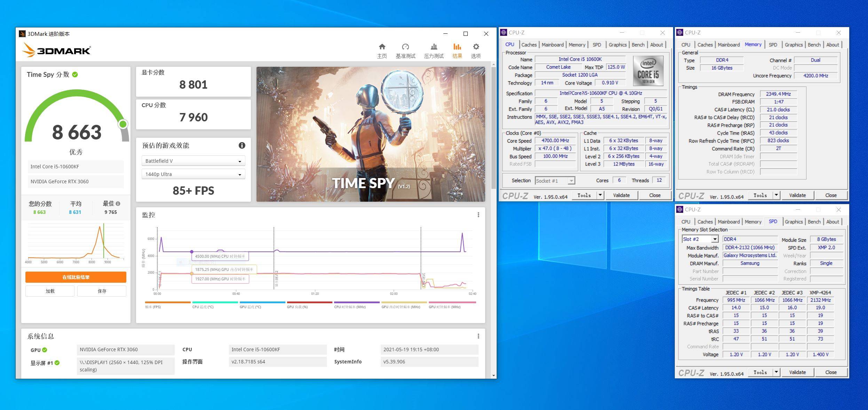Open system info panel three-dot menu
868x410 pixels.
click(478, 336)
